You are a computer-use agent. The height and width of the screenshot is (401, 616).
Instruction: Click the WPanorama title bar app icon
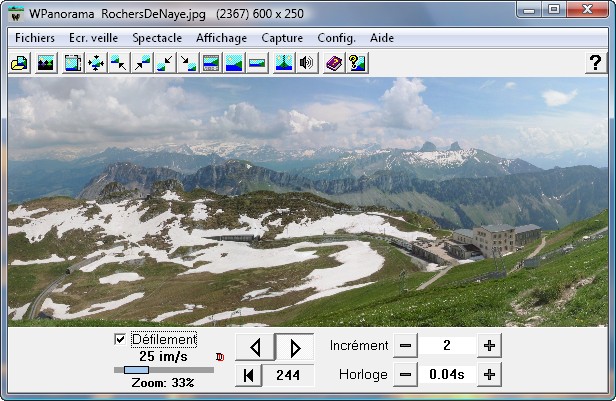[16, 15]
